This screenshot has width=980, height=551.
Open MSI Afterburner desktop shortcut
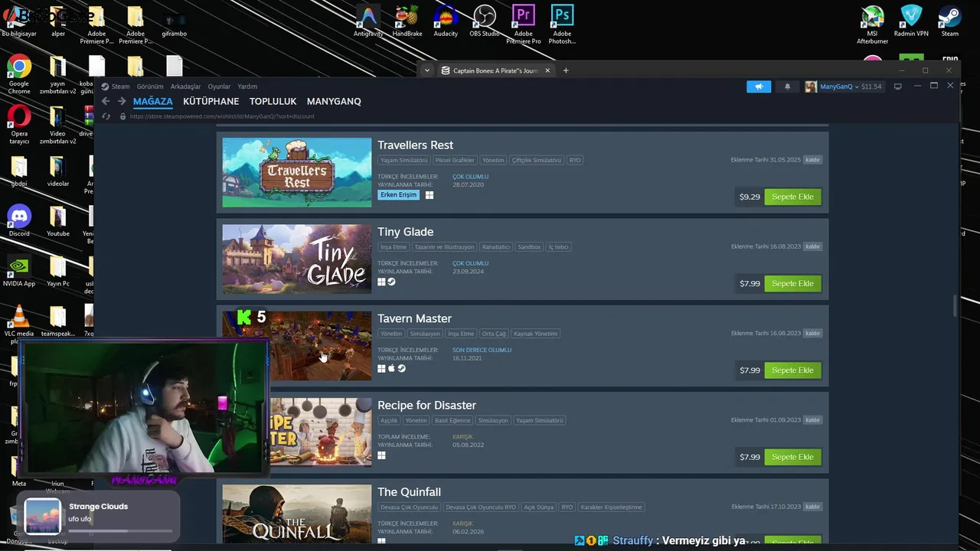[872, 23]
